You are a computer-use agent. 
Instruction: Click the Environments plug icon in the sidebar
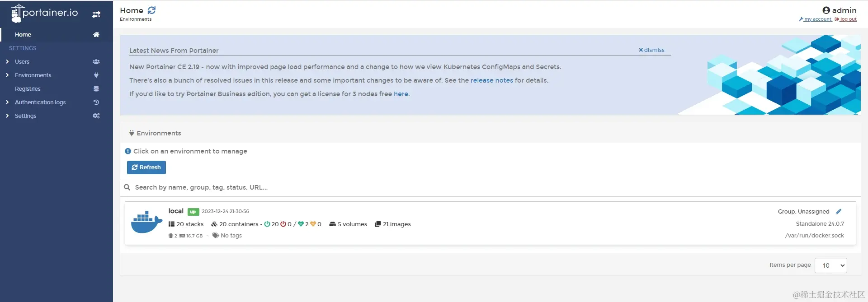pyautogui.click(x=96, y=75)
